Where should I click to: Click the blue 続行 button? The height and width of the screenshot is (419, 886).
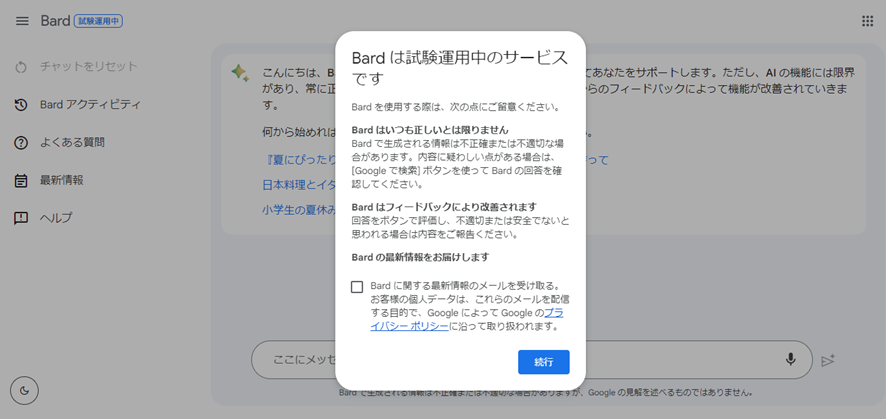coord(544,362)
